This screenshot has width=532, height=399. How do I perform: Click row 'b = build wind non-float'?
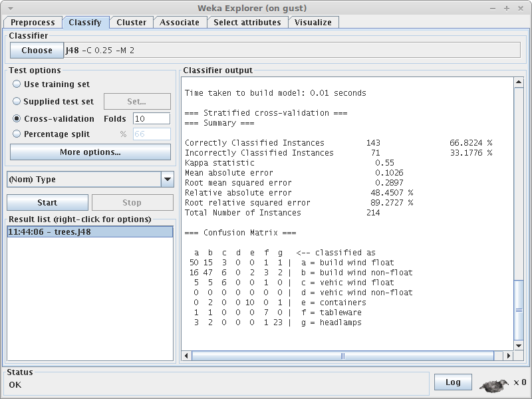click(301, 273)
